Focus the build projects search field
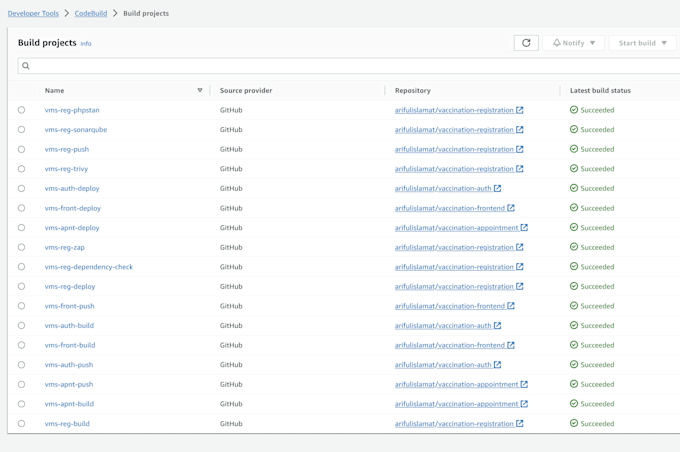Image resolution: width=680 pixels, height=452 pixels. click(x=349, y=66)
